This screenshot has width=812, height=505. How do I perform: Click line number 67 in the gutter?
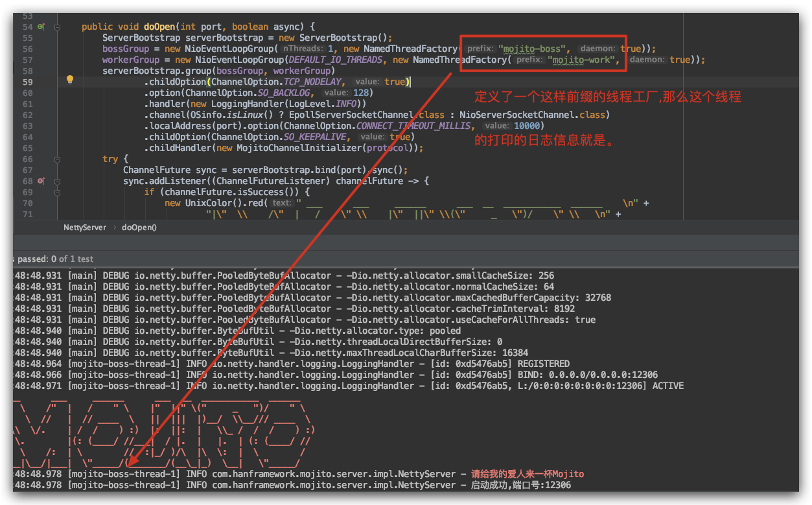[x=27, y=170]
